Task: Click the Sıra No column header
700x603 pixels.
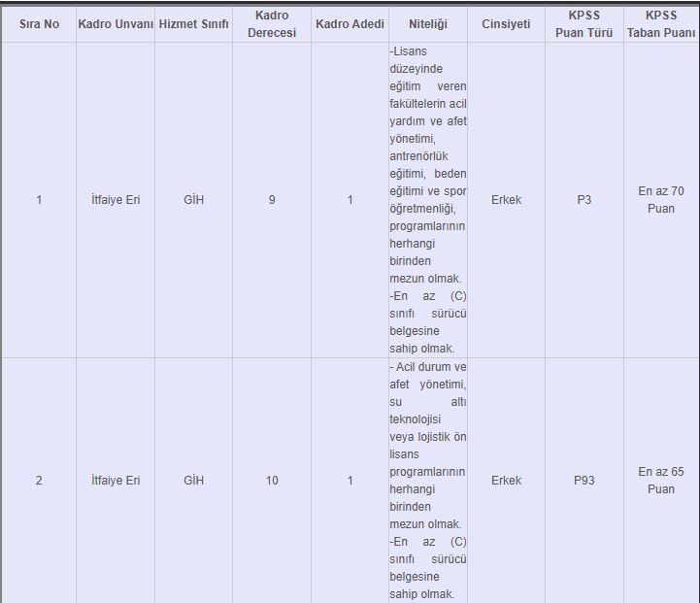Action: [x=39, y=23]
